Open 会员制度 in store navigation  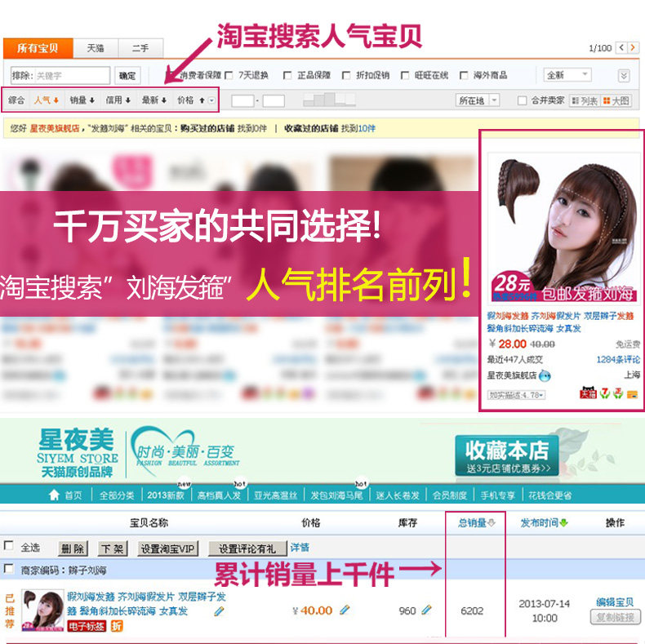[x=450, y=495]
